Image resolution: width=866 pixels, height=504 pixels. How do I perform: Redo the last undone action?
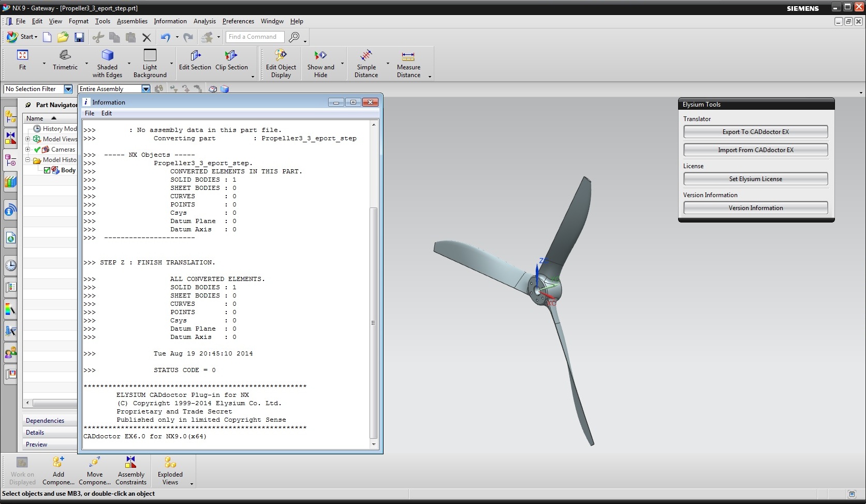click(x=188, y=37)
